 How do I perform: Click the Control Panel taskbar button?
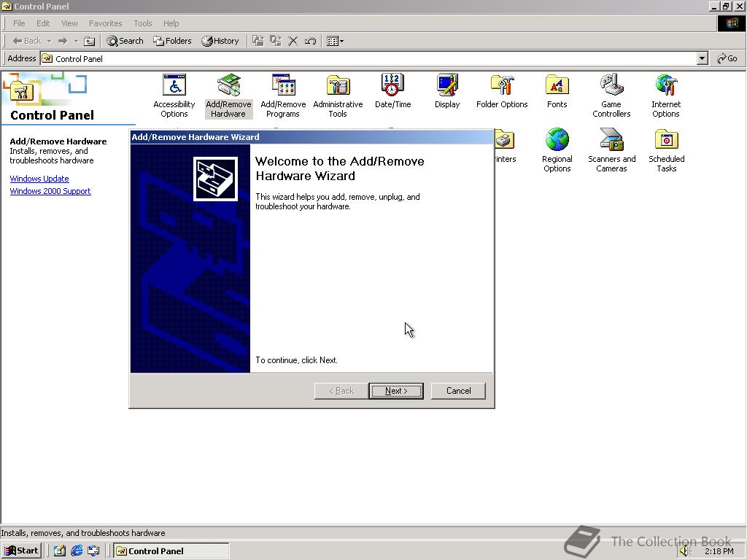(x=171, y=551)
